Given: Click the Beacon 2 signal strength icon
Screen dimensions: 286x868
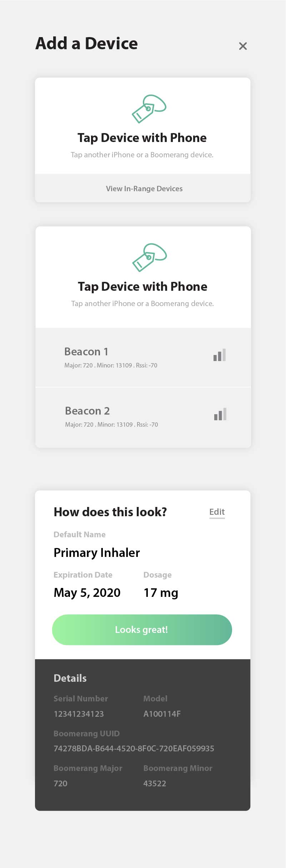Looking at the screenshot, I should [x=220, y=414].
